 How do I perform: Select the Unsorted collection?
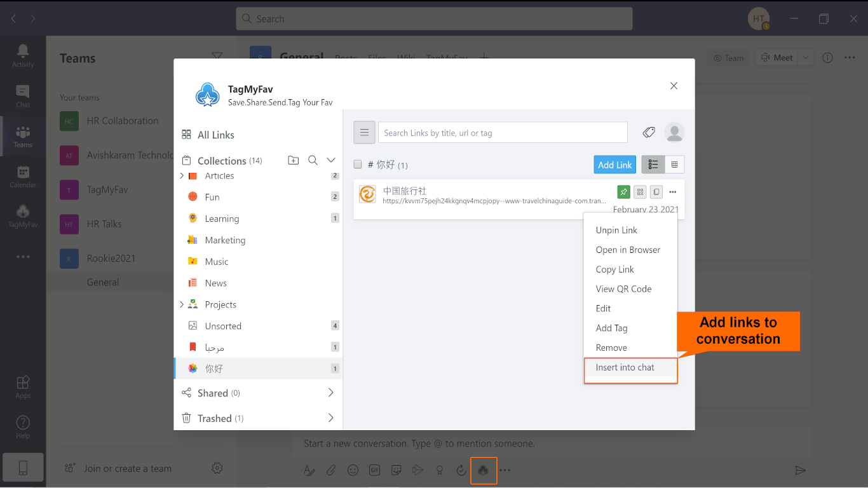point(258,326)
